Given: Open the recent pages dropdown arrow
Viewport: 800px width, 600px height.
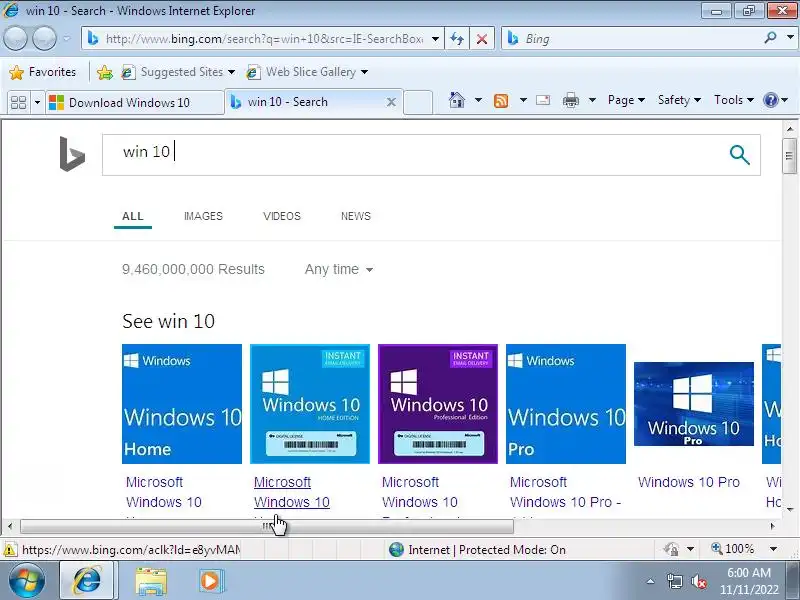Looking at the screenshot, I should pos(67,39).
